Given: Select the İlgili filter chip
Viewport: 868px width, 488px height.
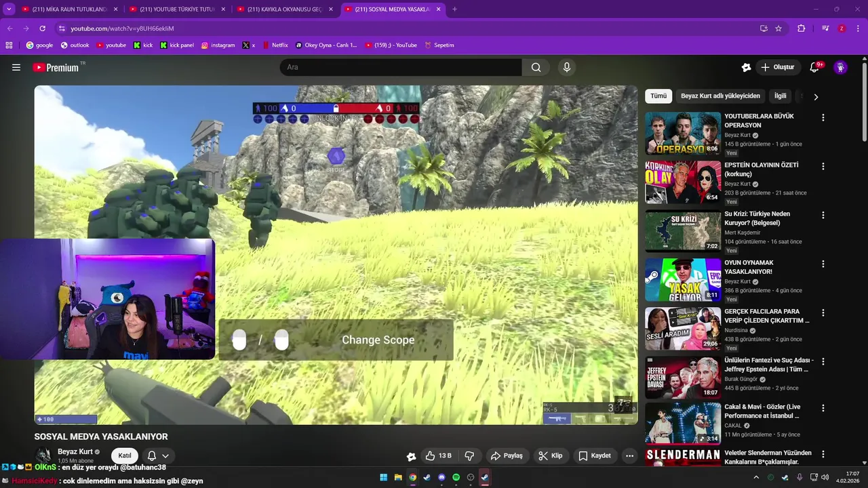Looking at the screenshot, I should pyautogui.click(x=781, y=96).
